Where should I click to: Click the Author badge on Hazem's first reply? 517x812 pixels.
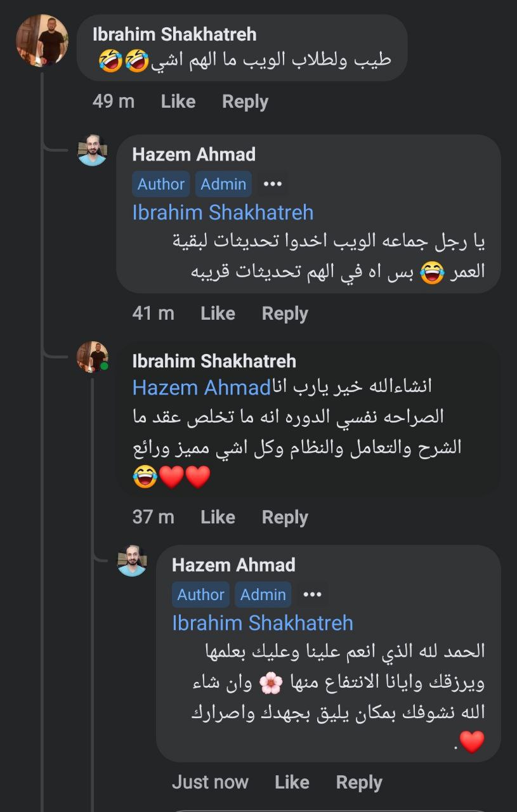click(161, 184)
